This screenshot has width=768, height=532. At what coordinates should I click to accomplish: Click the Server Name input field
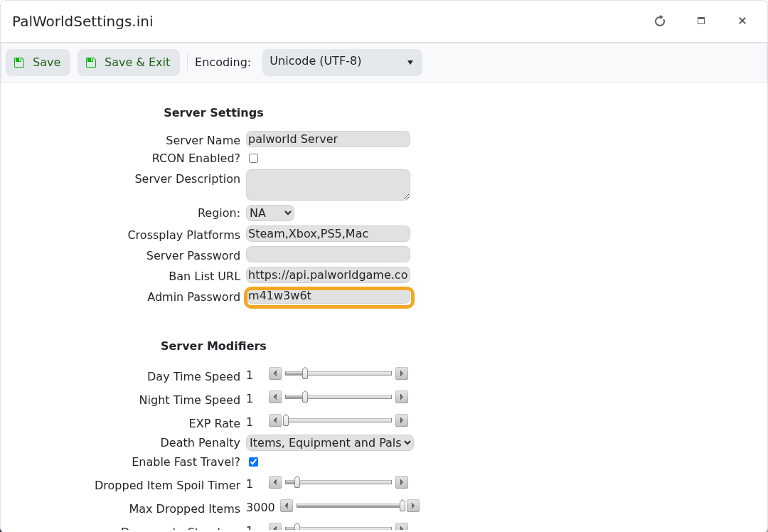[328, 139]
